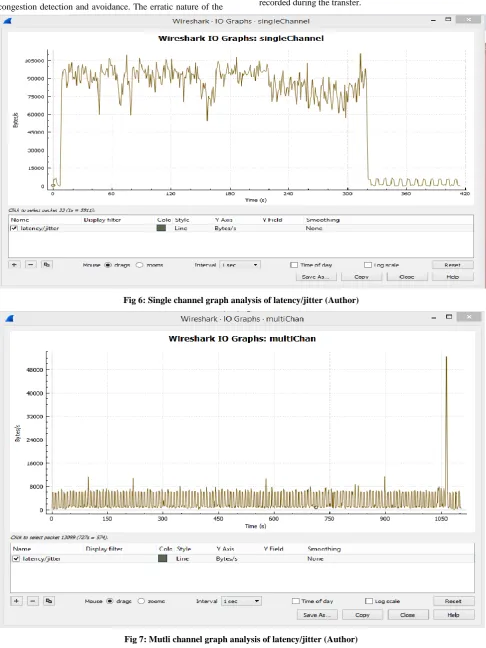This screenshot has width=486, height=648.
Task: Click the Display filter column header in singleChannel window
Action: point(102,220)
